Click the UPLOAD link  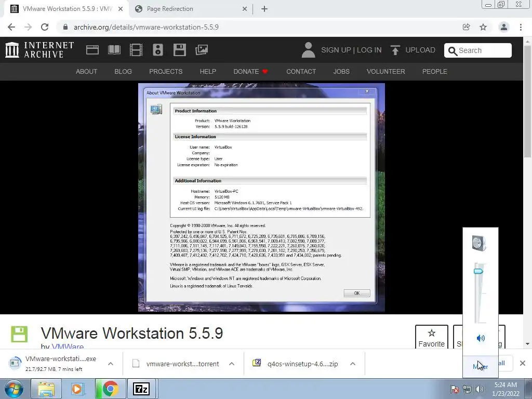420,50
